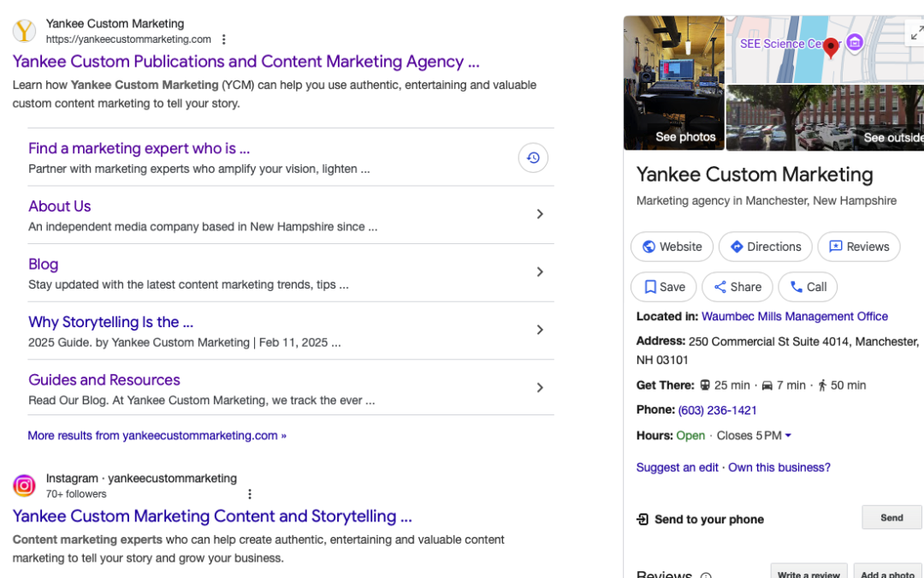
Task: Click the Call button
Action: pyautogui.click(x=808, y=287)
